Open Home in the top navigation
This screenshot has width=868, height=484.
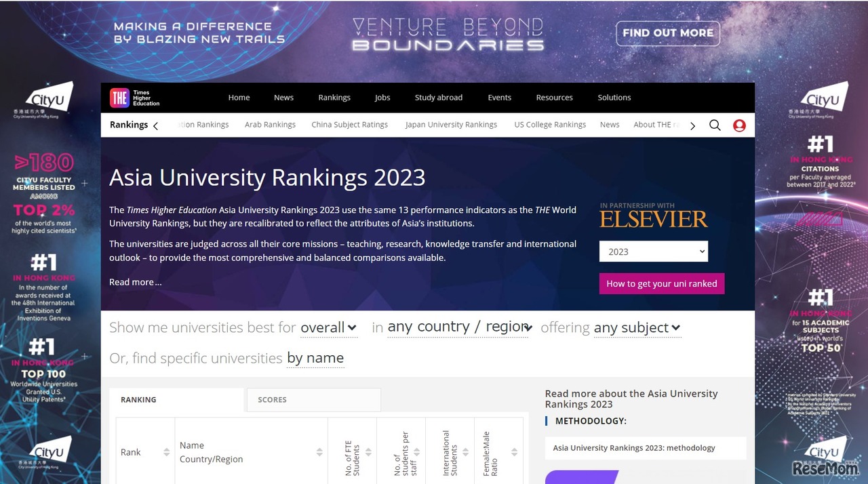click(x=239, y=98)
